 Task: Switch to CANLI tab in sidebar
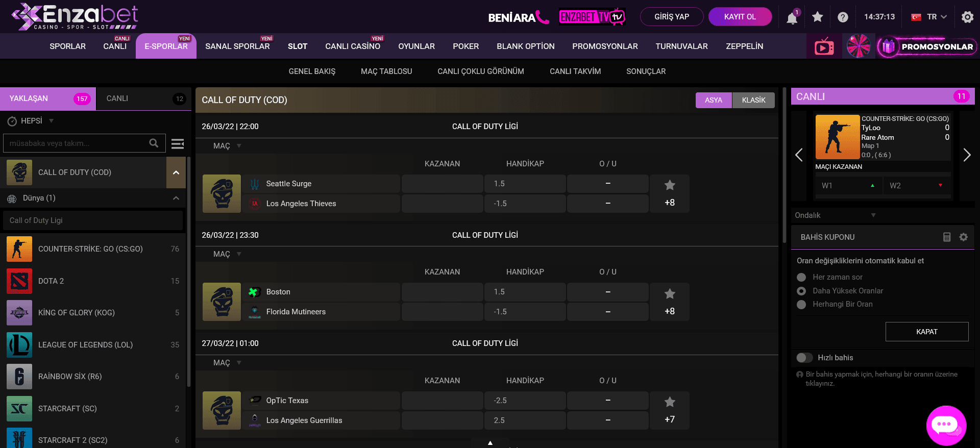144,98
